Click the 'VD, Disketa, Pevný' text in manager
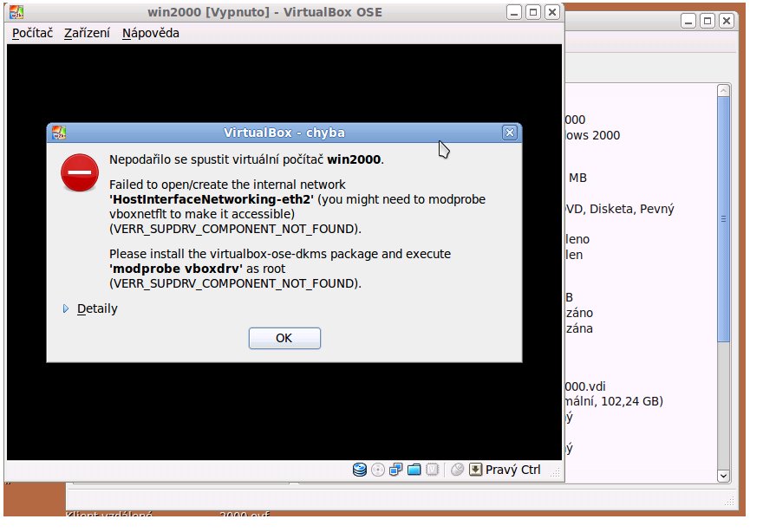Screen dimensions: 763x532 pos(620,209)
